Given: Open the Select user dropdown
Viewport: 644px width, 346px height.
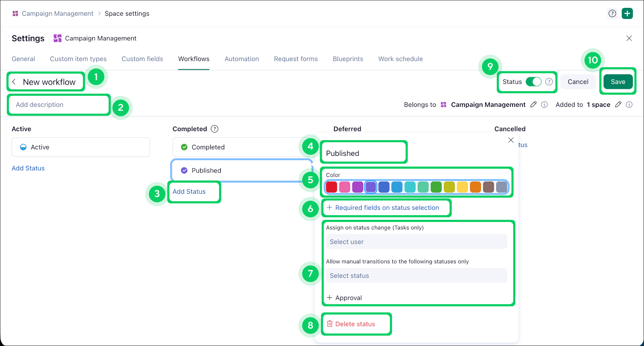Looking at the screenshot, I should [416, 242].
